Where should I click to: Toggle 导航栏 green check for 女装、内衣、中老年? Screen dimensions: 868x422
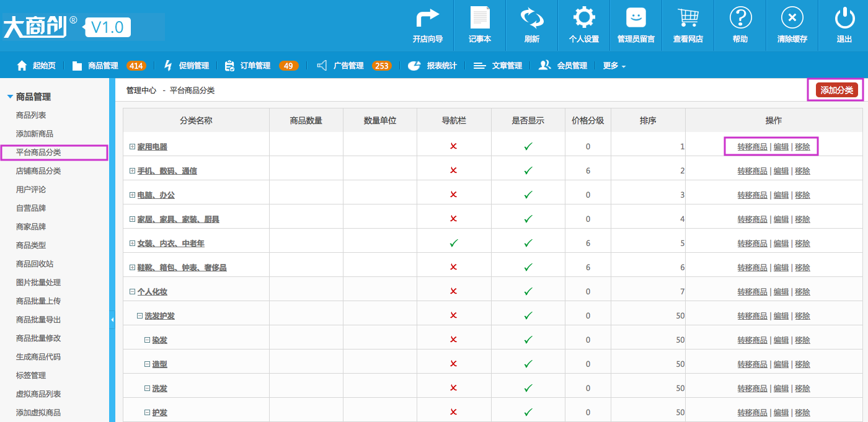click(453, 244)
